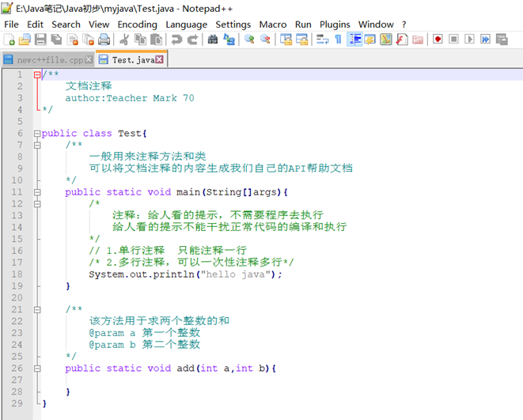This screenshot has height=420, width=523.
Task: Toggle Word Wrap in the toolbar
Action: tap(322, 40)
